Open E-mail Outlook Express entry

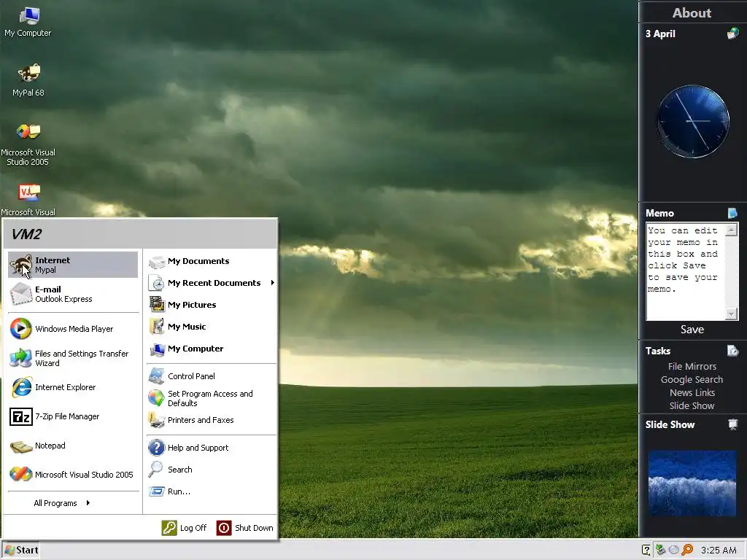73,294
